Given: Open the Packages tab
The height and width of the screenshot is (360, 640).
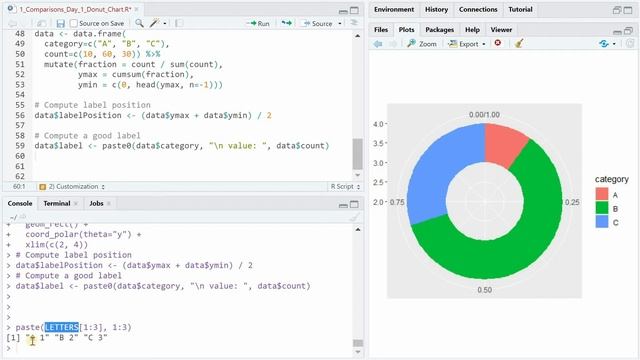Looking at the screenshot, I should tap(439, 30).
